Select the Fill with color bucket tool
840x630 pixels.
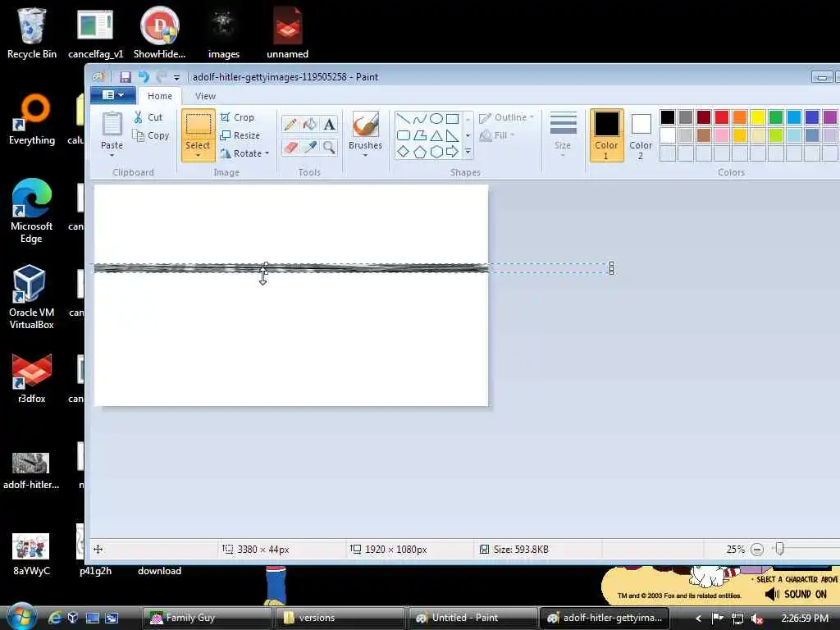(x=309, y=125)
